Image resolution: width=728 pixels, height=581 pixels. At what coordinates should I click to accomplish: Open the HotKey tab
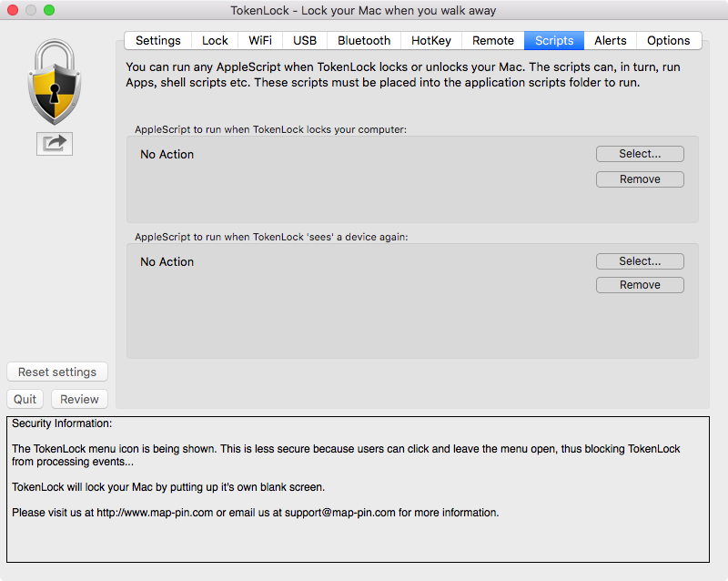[x=430, y=40]
